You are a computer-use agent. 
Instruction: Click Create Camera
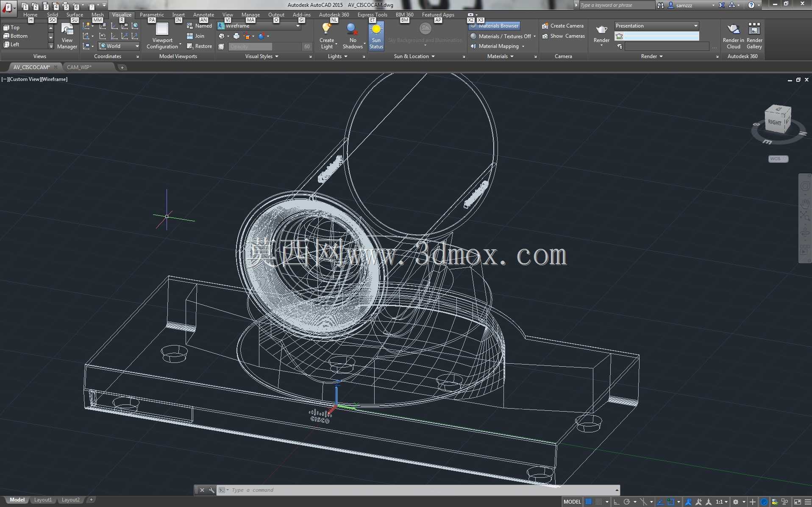click(x=563, y=26)
